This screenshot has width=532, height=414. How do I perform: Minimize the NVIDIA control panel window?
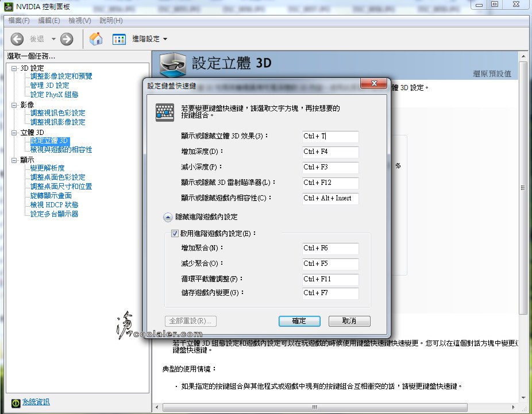pos(479,5)
